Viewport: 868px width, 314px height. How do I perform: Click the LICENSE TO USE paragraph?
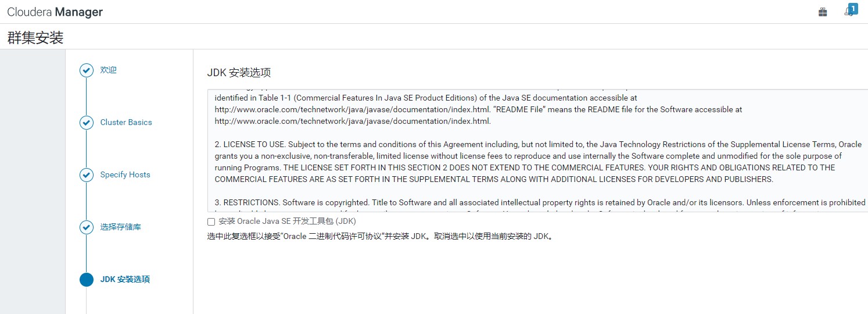pos(539,162)
